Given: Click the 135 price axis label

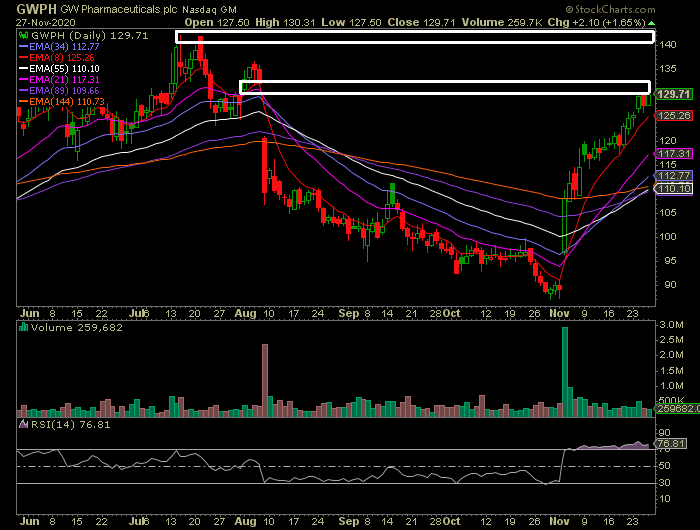Looking at the screenshot, I should point(668,69).
